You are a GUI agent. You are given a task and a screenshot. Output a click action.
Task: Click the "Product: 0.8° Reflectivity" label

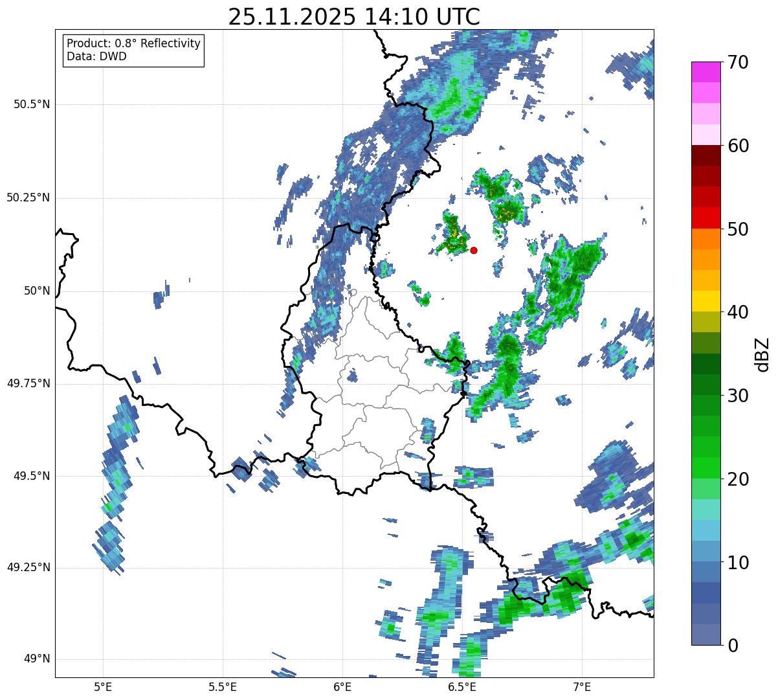(x=134, y=43)
